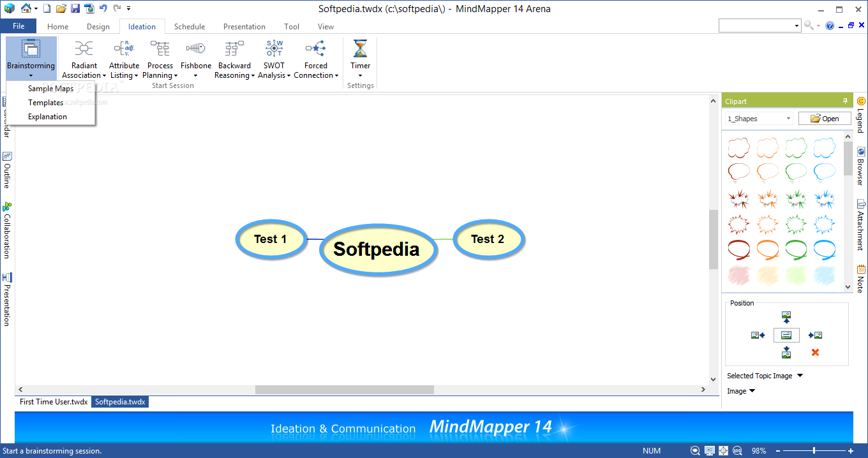This screenshot has width=868, height=458.
Task: Choose Explanation from Brainstorming menu
Action: pyautogui.click(x=51, y=117)
